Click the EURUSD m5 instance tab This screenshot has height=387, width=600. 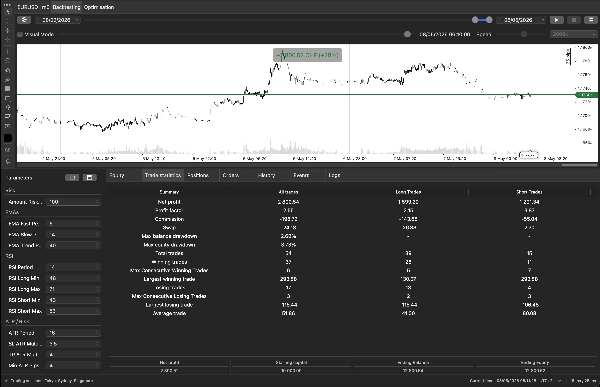click(x=33, y=7)
